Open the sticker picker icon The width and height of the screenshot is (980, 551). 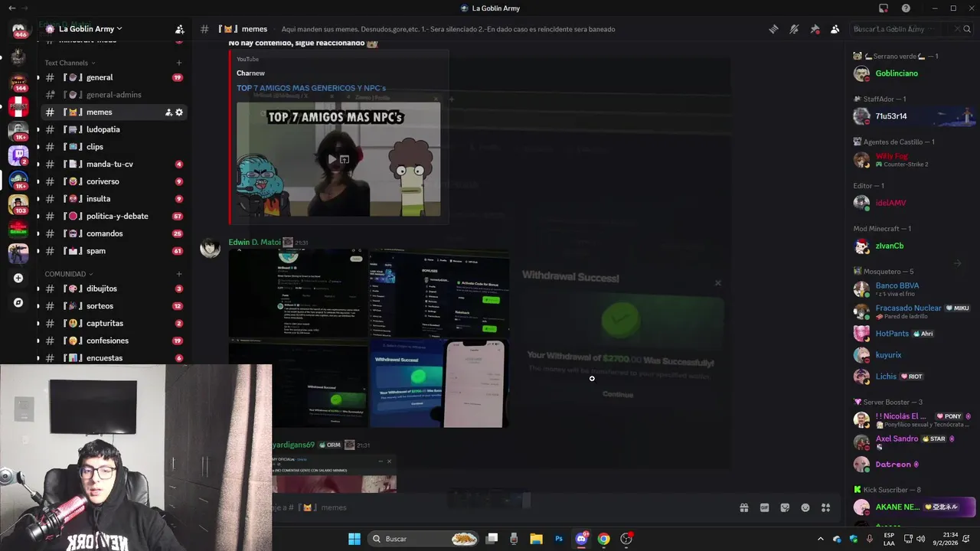785,507
